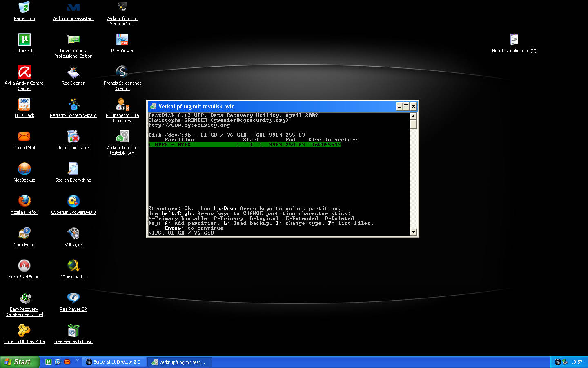The image size is (588, 368).
Task: Minimize the testdisk_win console window
Action: tap(399, 106)
